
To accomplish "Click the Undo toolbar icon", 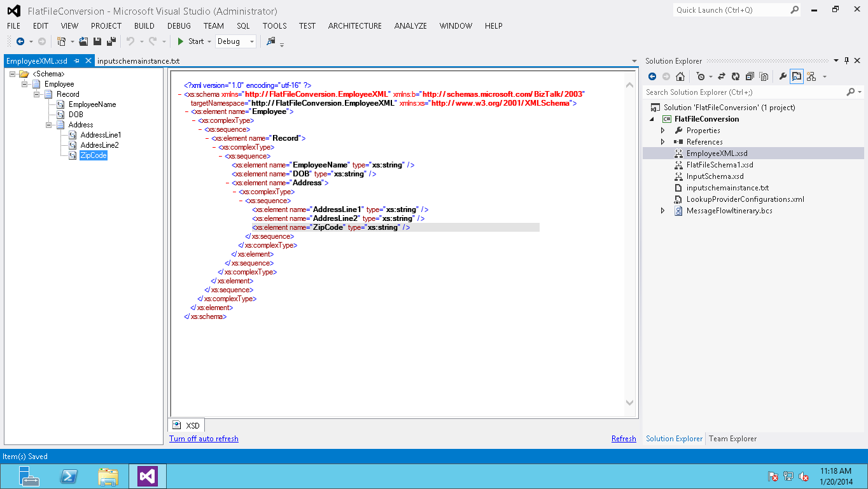I will [130, 41].
